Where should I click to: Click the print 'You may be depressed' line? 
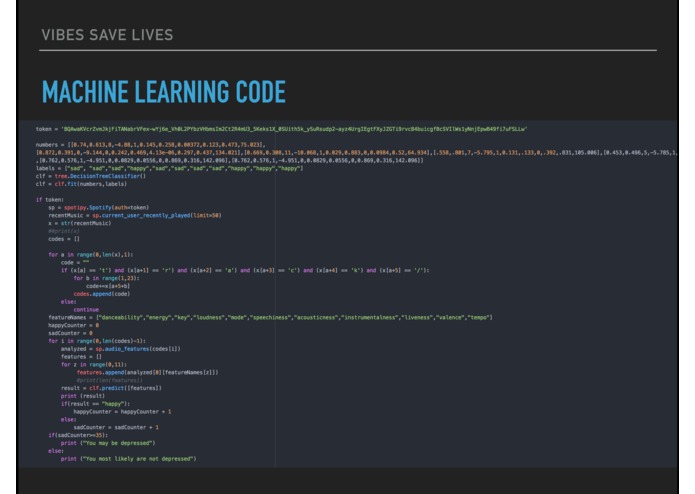[x=108, y=443]
